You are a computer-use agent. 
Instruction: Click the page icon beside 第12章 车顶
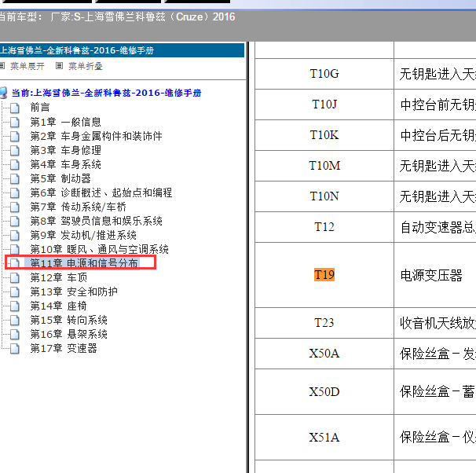[15, 278]
